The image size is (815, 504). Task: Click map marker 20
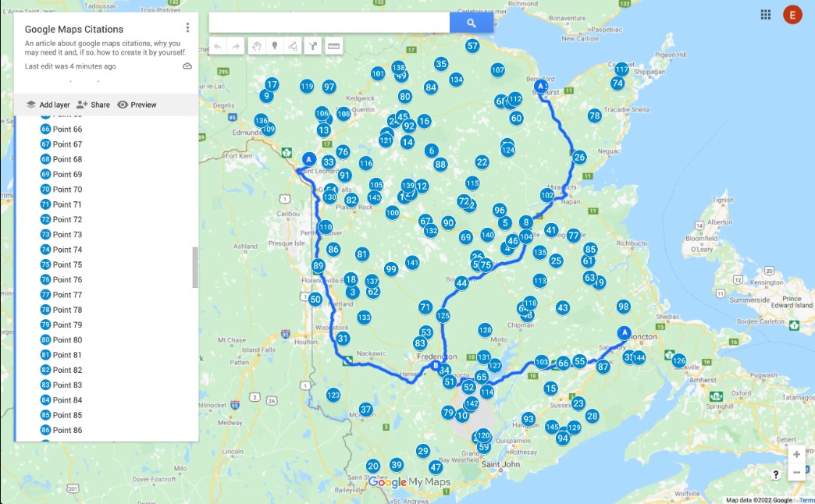tap(372, 466)
